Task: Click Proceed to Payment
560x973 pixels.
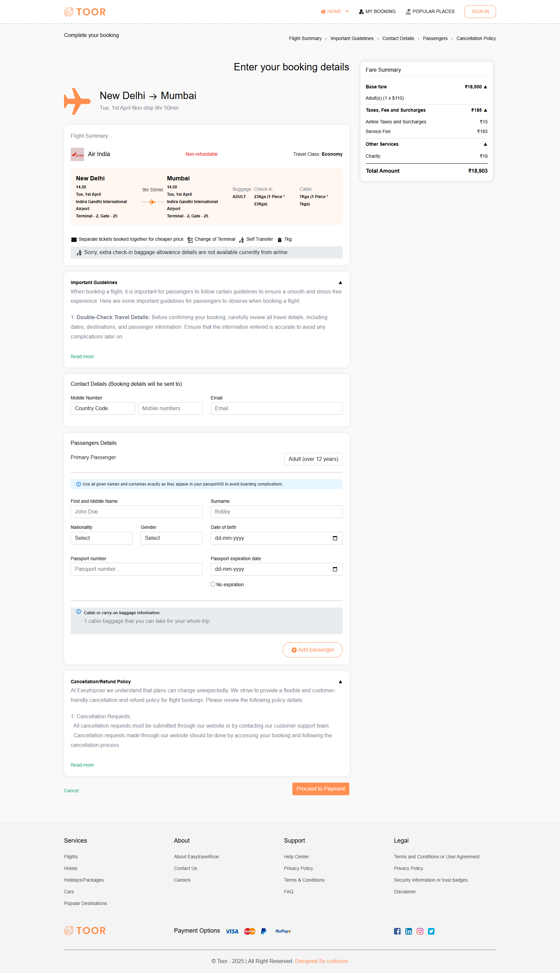Action: click(321, 789)
